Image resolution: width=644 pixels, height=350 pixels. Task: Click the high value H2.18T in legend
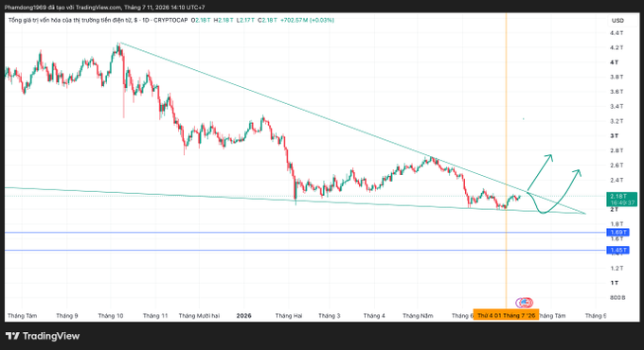[224, 20]
